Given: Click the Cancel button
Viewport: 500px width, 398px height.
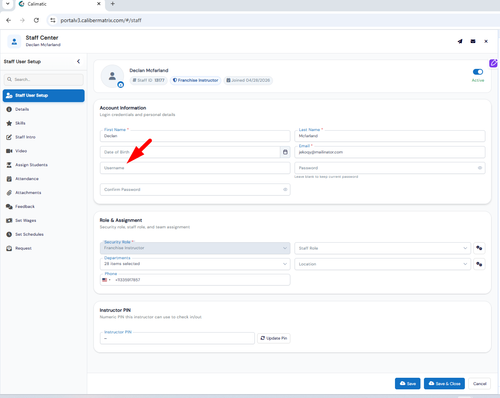Looking at the screenshot, I should coord(479,384).
